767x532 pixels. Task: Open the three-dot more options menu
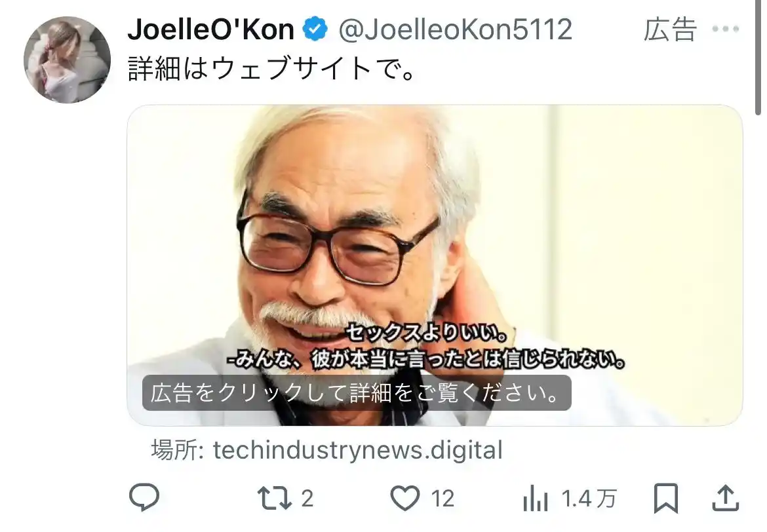[x=726, y=29]
